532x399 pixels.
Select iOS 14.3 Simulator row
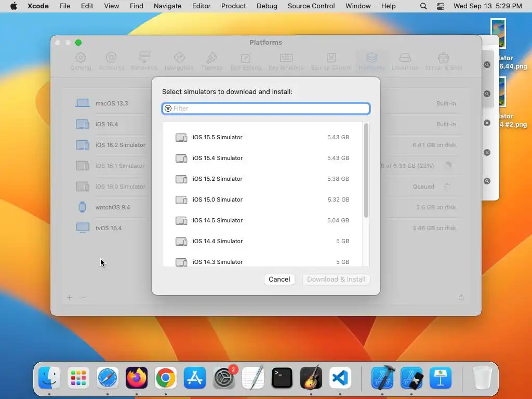262,261
